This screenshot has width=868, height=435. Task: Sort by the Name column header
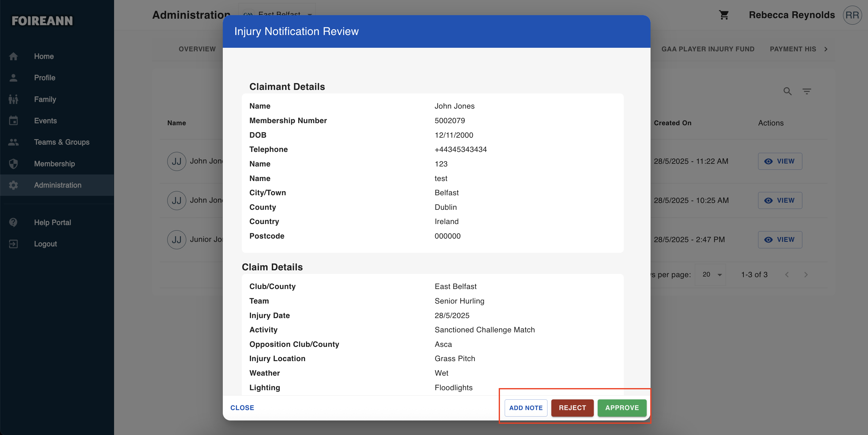(x=176, y=123)
